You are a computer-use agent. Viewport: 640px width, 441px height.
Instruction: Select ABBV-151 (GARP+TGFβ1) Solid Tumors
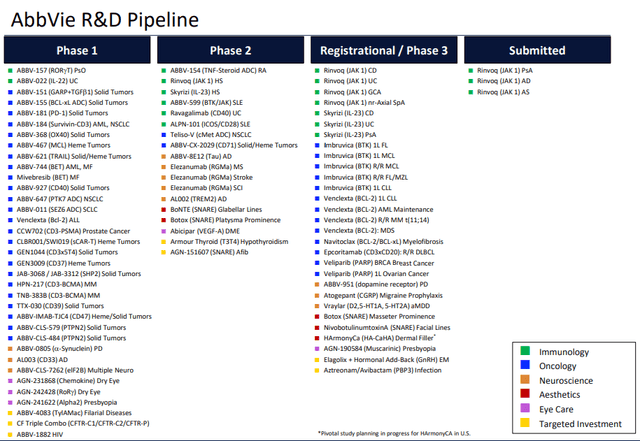[x=75, y=92]
